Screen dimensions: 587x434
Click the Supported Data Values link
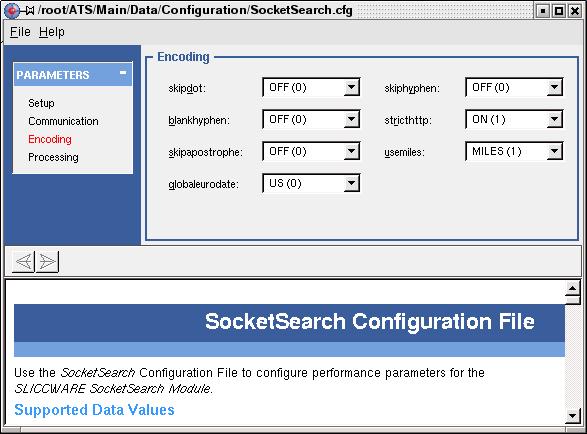pos(94,410)
